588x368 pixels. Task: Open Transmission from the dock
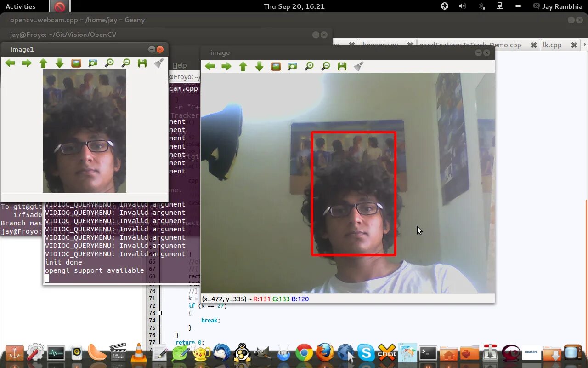point(490,353)
